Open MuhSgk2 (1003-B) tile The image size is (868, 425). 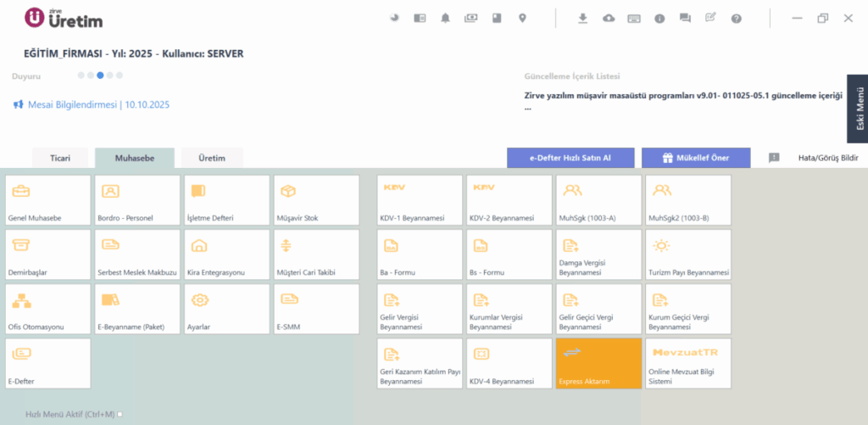[x=688, y=200]
